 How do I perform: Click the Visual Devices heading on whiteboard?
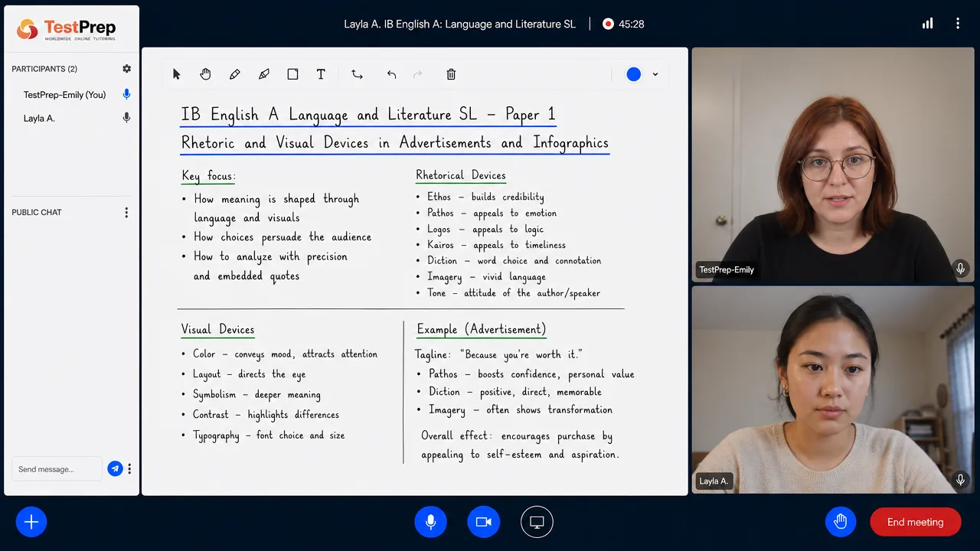click(x=217, y=330)
